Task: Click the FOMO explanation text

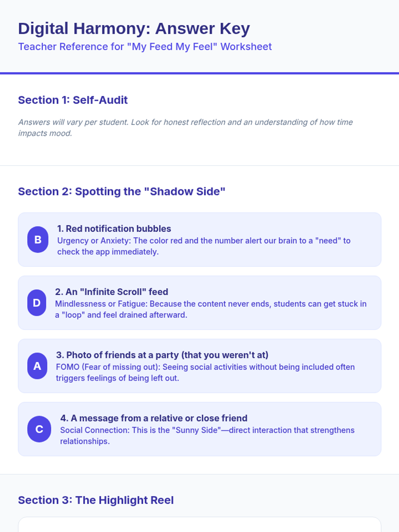Action: pos(205,372)
